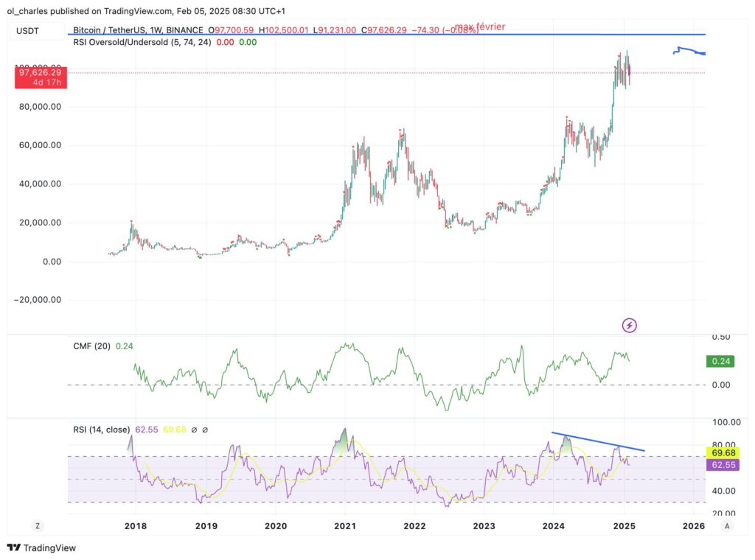Click the purple lightning quick-action icon
This screenshot has width=755, height=560.
pyautogui.click(x=629, y=325)
